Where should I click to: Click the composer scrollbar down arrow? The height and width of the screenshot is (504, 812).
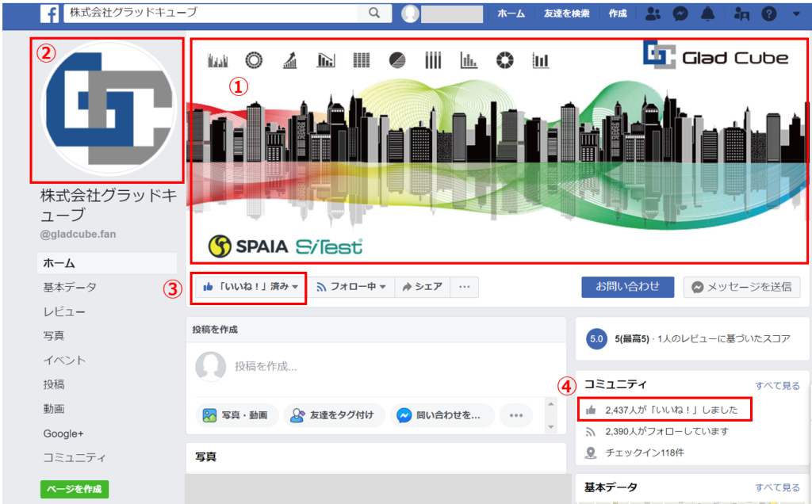(551, 427)
